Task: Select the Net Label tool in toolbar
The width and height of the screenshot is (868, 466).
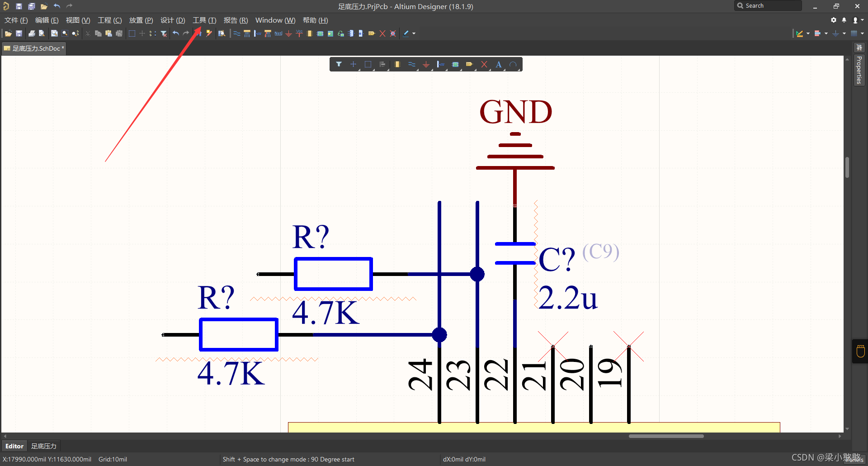Action: 278,33
